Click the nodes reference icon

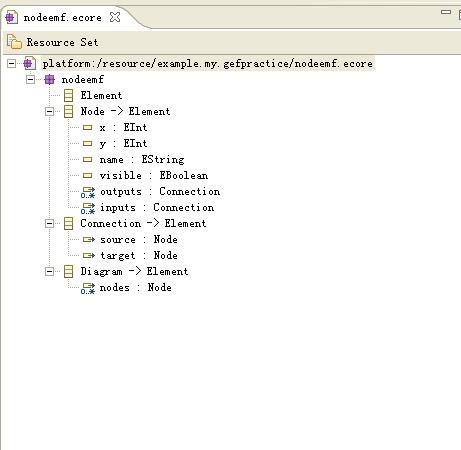pos(88,288)
